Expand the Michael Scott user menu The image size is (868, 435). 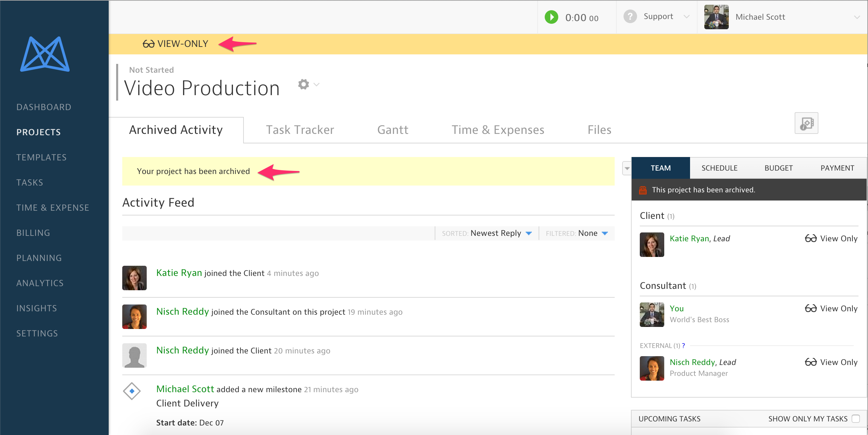click(857, 17)
